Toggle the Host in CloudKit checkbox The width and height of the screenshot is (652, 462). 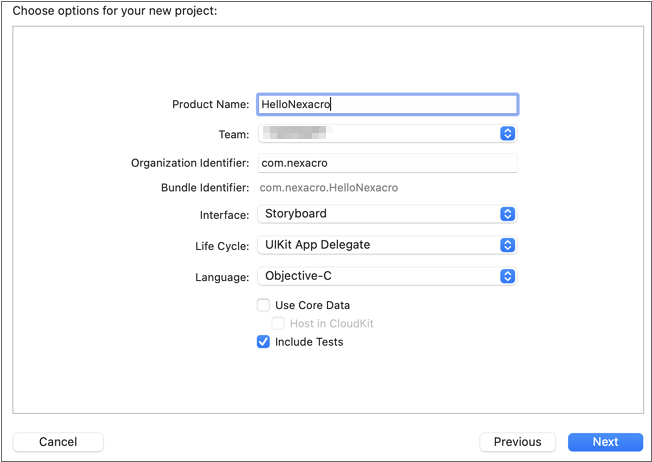(278, 324)
